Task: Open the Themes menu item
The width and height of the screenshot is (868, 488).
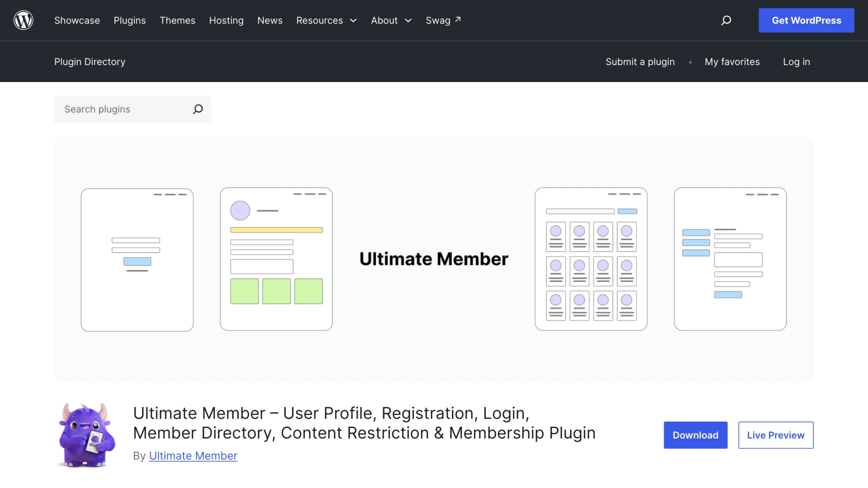Action: click(177, 20)
